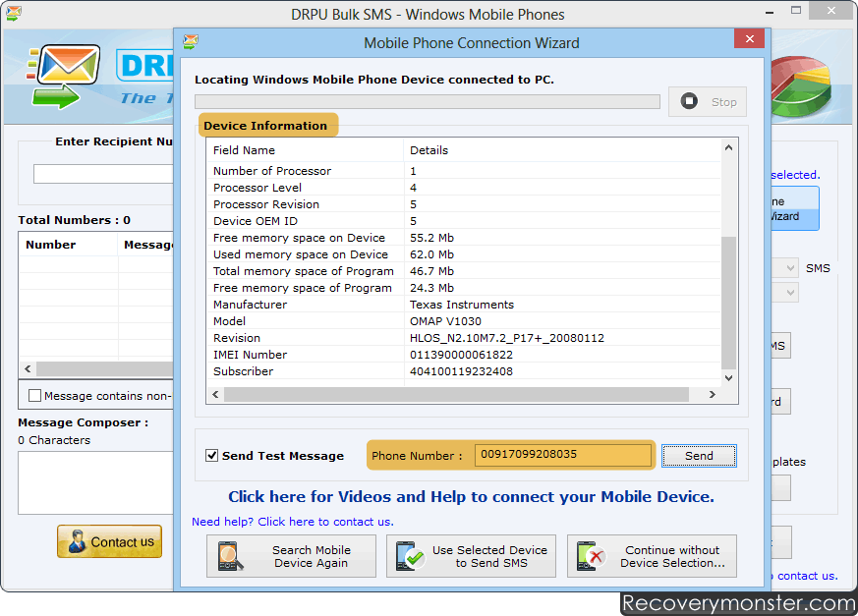Screen dimensions: 858x616
Task: Click left scroll arrow of numbers list
Action: 28,368
